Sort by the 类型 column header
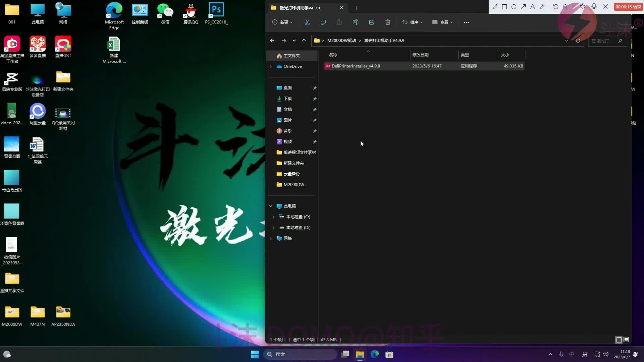 [x=478, y=55]
